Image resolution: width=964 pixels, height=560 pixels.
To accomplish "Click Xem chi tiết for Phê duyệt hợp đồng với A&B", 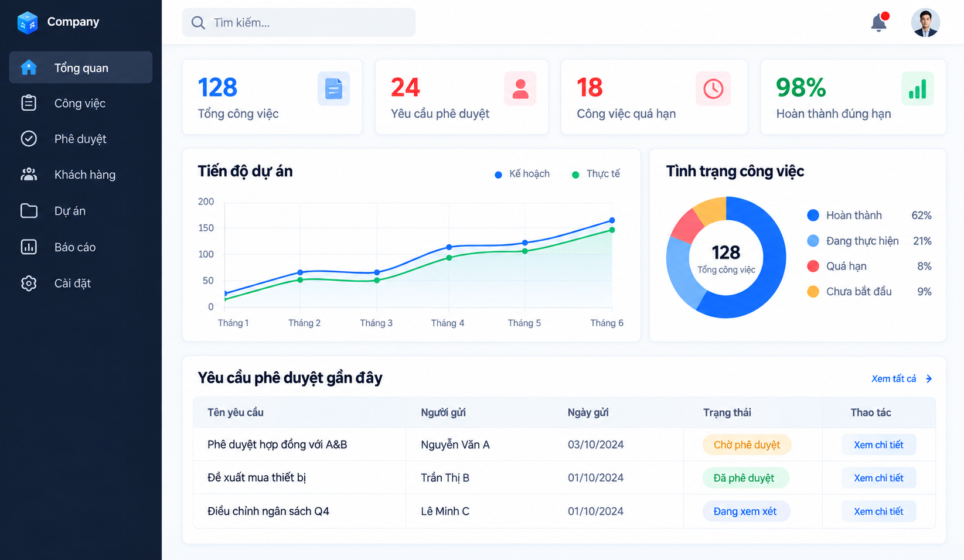I will pos(878,445).
